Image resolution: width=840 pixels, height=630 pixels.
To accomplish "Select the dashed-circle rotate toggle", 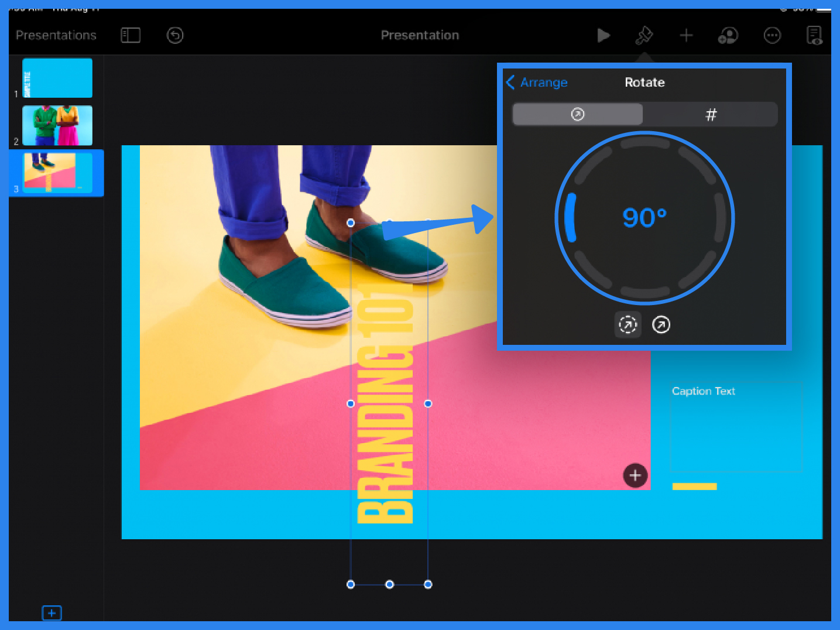I will tap(628, 325).
